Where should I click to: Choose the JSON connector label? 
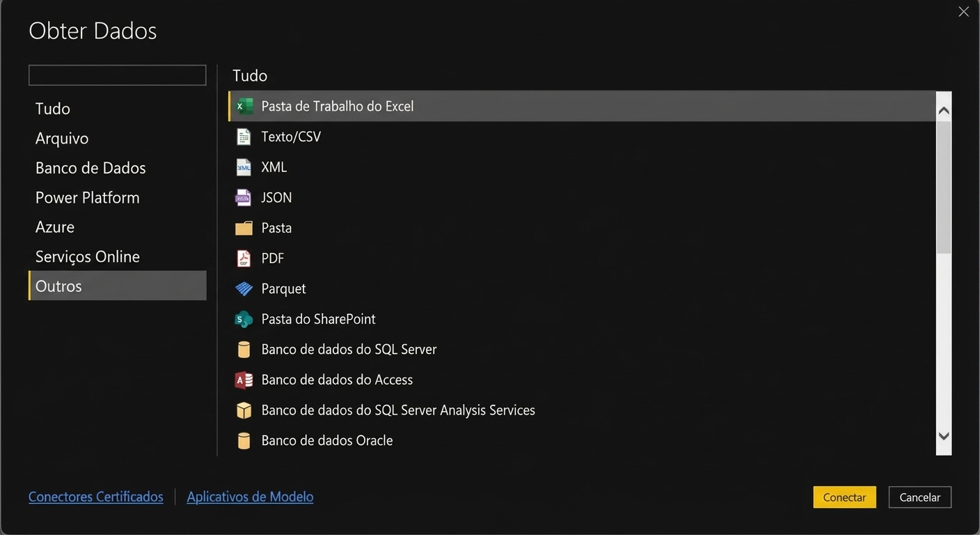[x=276, y=198]
